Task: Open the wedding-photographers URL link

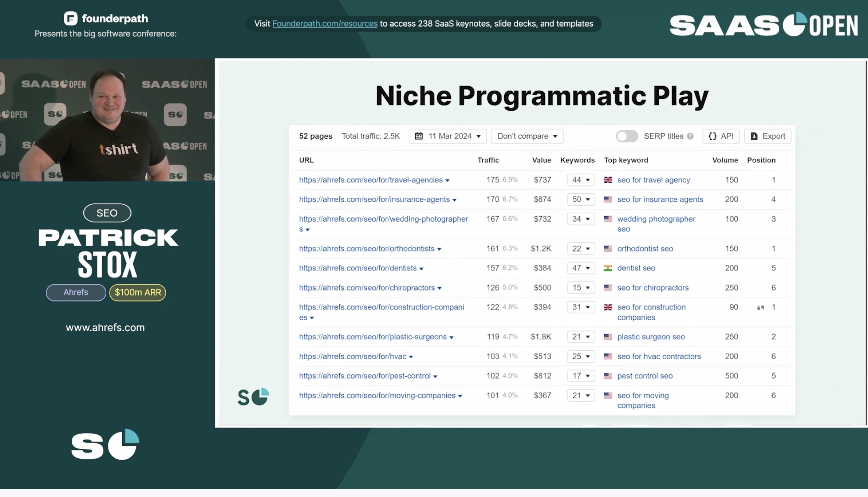Action: click(383, 224)
